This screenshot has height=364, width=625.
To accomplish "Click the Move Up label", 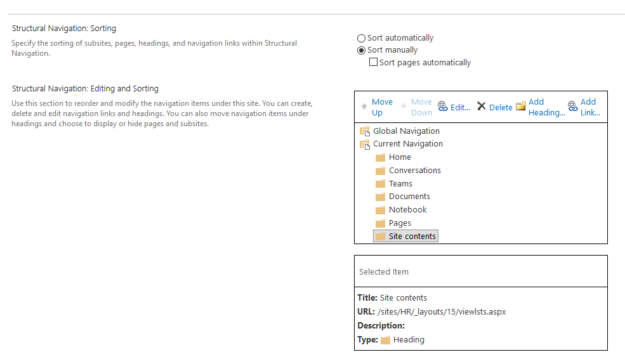I will pos(382,107).
